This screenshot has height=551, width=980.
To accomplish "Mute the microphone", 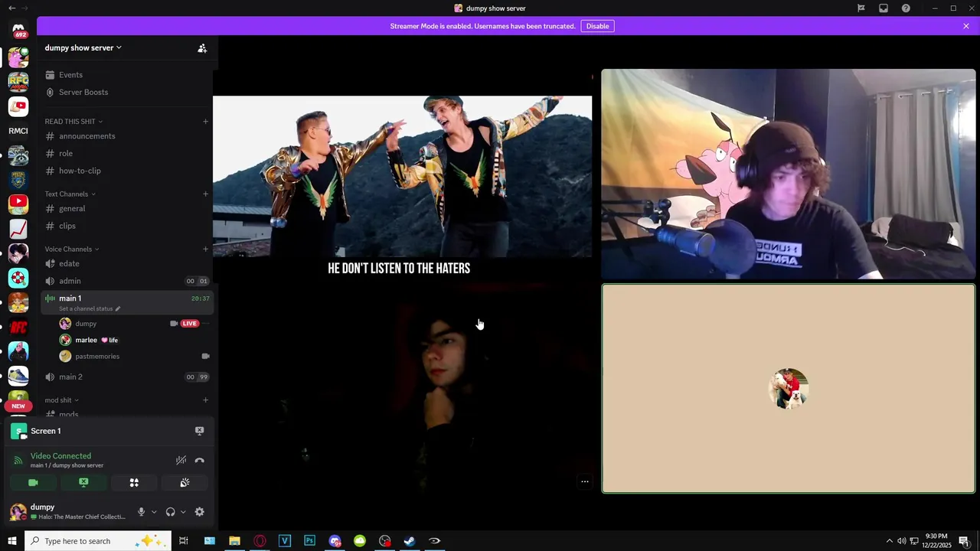I will pos(141,512).
